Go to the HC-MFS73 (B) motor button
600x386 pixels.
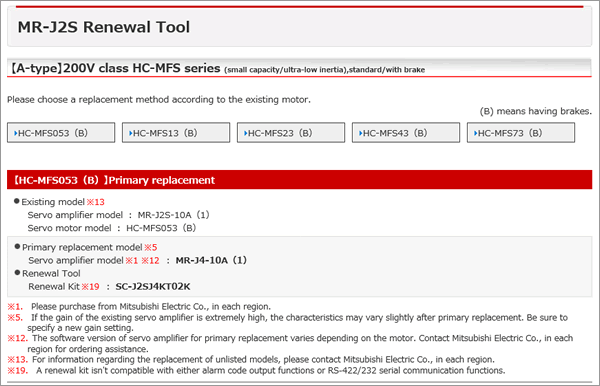521,133
